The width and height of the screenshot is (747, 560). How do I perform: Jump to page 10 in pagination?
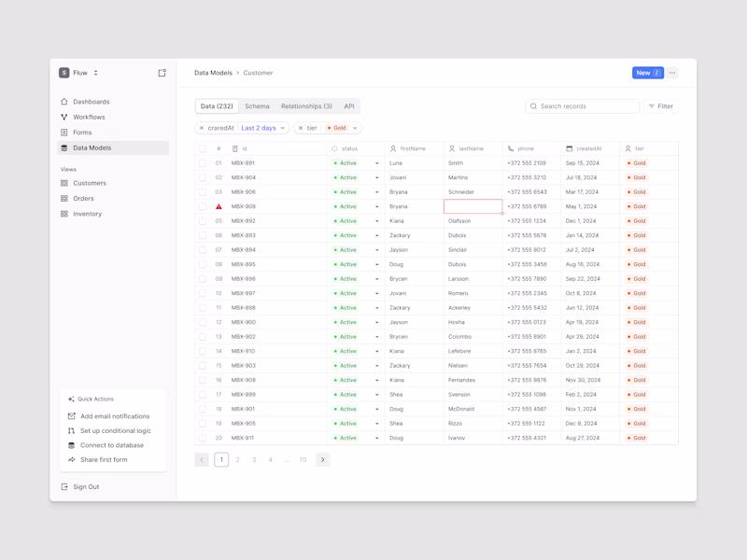pyautogui.click(x=303, y=459)
